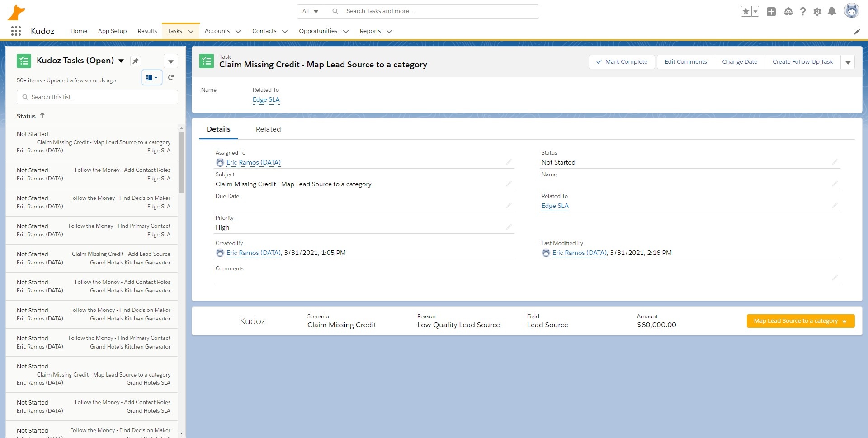Open the user profile avatar
Image resolution: width=868 pixels, height=438 pixels.
852,11
